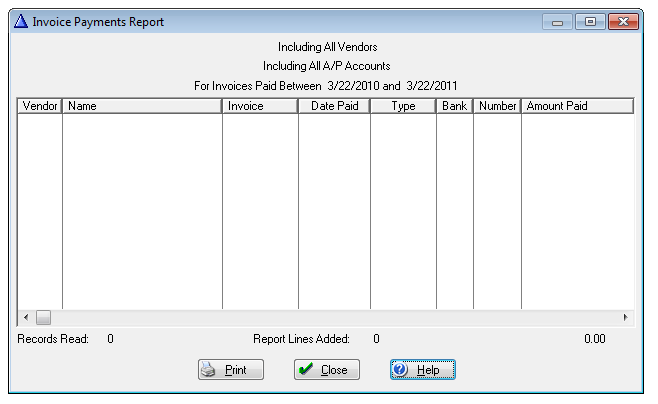Viewport: 658px width, 404px height.
Task: Select the Invoice column header
Action: (260, 105)
